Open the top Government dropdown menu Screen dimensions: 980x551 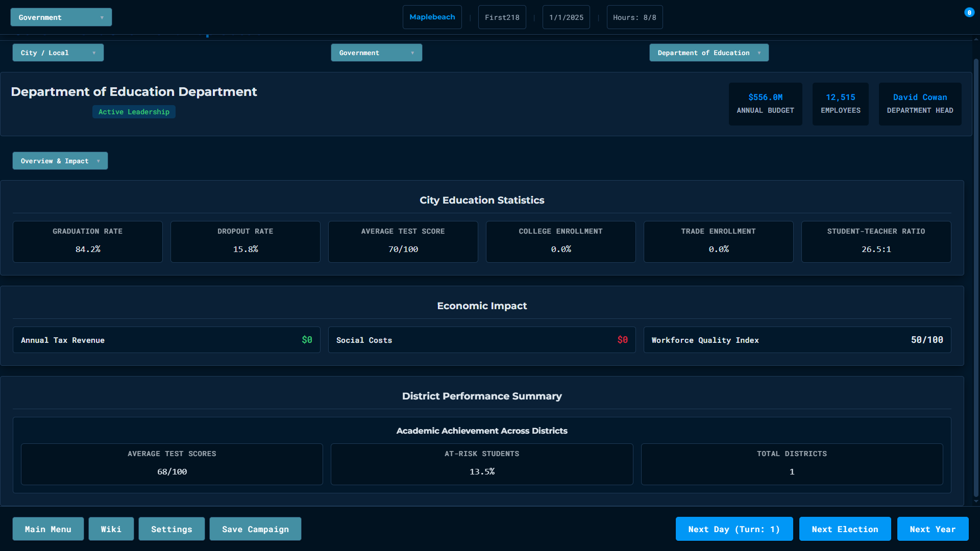coord(61,17)
